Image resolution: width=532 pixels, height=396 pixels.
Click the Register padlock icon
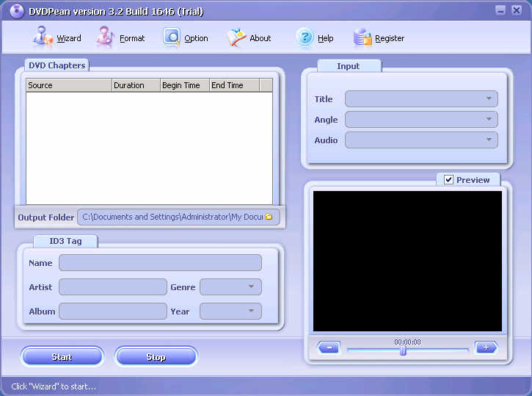[362, 37]
